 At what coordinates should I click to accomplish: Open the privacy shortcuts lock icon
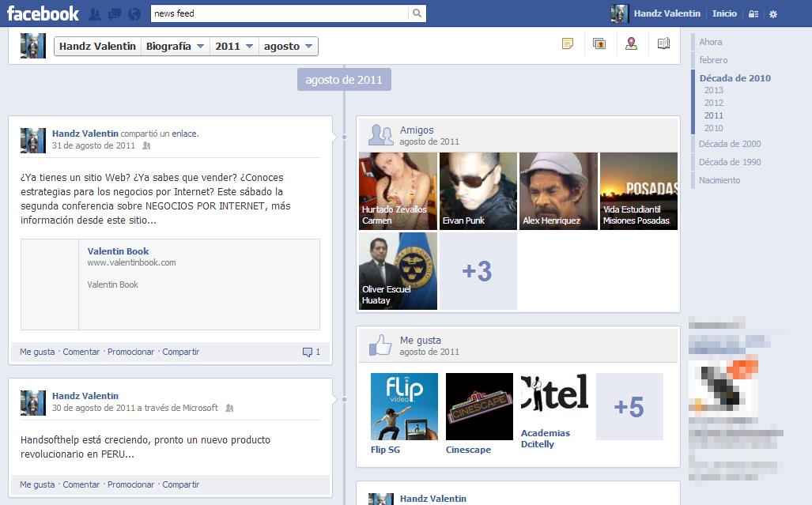[753, 14]
